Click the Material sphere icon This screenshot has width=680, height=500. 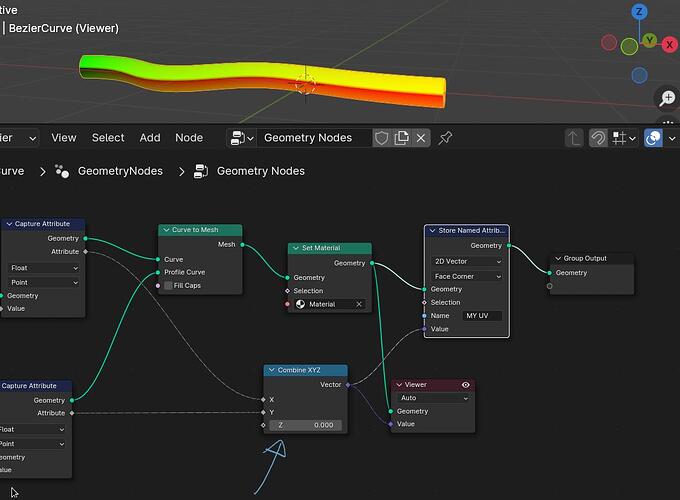click(300, 304)
